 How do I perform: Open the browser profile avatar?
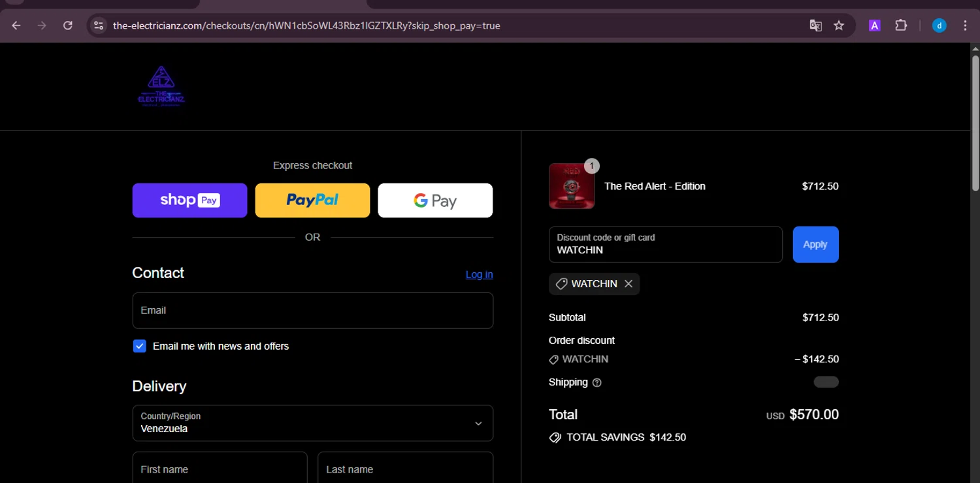pos(939,25)
